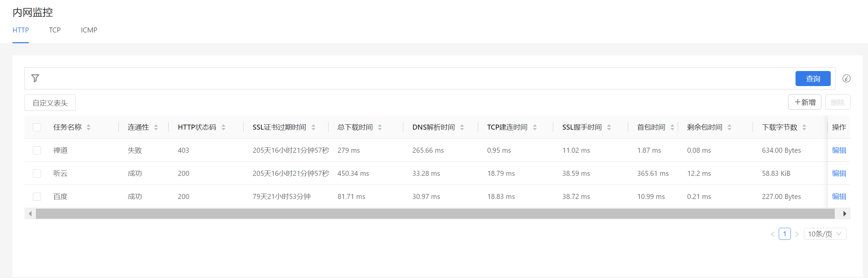Switch to the TCP tab
The height and width of the screenshot is (278, 868).
click(55, 30)
